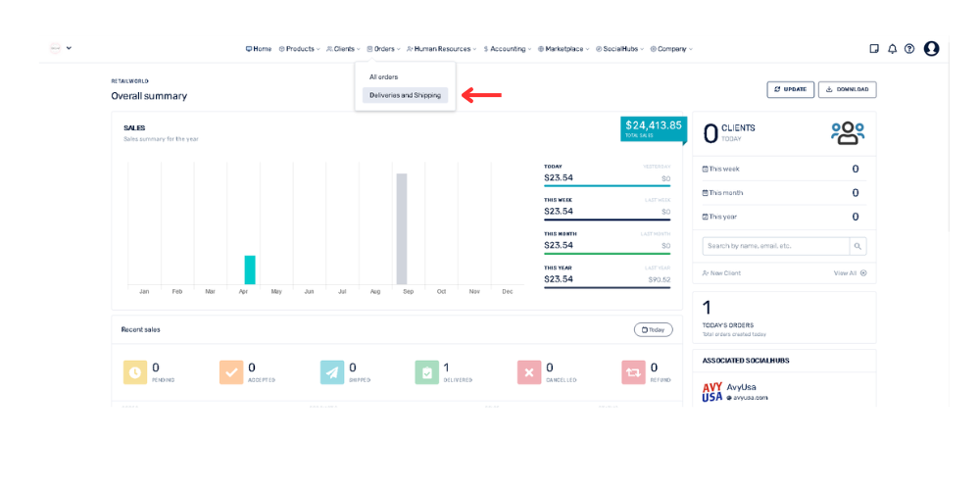Click the notes icon in header
The image size is (980, 490).
(x=874, y=49)
